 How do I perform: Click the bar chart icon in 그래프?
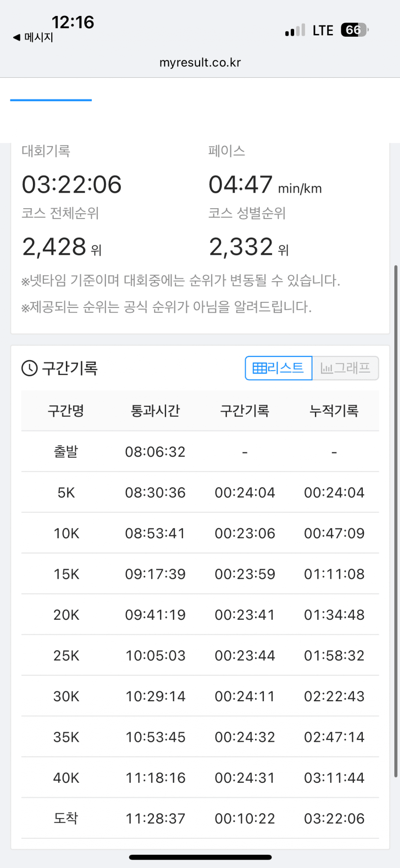point(327,368)
